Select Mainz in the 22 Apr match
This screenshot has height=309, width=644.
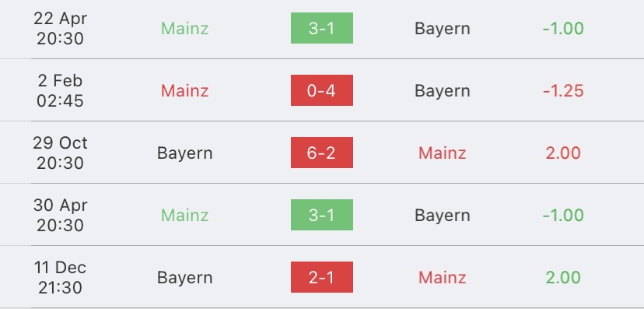(184, 28)
